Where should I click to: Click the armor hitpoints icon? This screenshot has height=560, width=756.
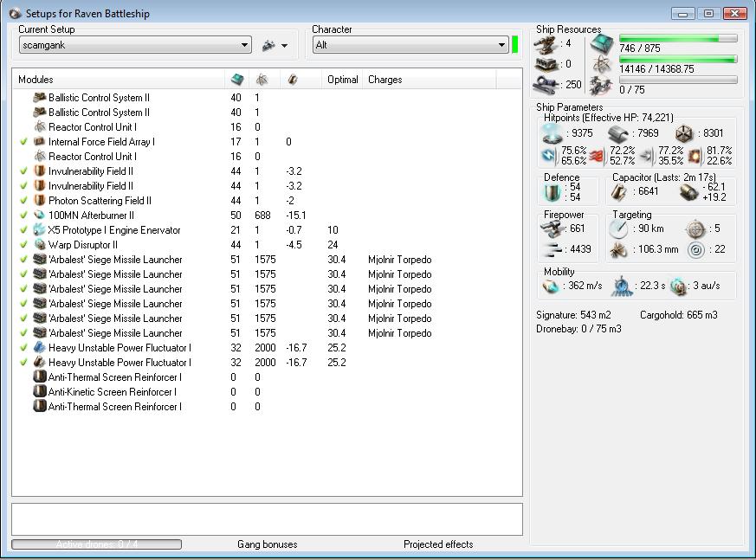point(617,134)
